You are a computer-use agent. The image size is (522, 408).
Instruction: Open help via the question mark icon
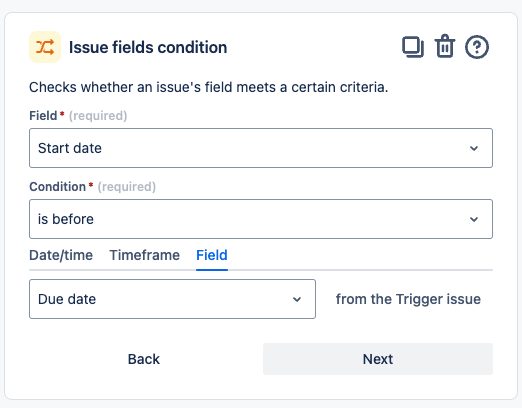click(x=477, y=47)
